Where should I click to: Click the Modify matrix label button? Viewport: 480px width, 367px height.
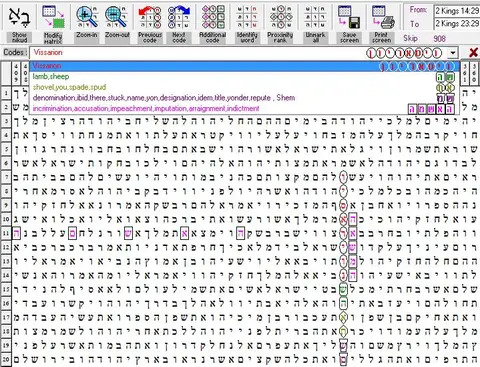[x=53, y=38]
